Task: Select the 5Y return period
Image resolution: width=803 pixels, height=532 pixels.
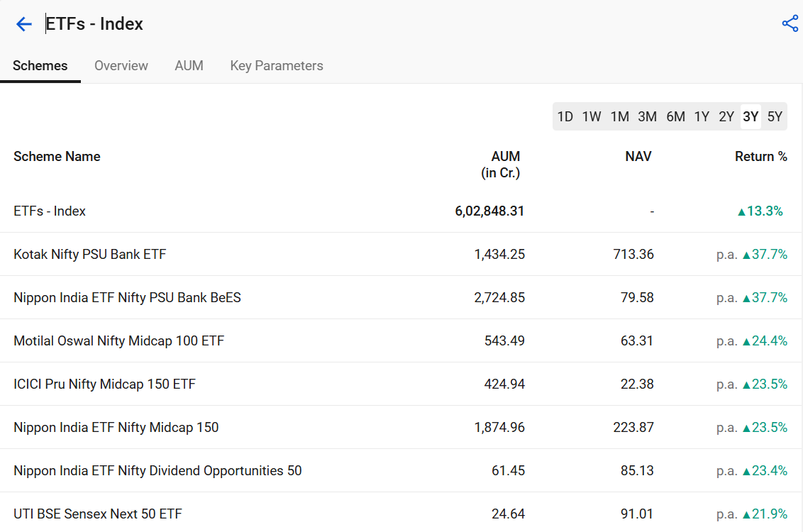Action: pos(775,116)
